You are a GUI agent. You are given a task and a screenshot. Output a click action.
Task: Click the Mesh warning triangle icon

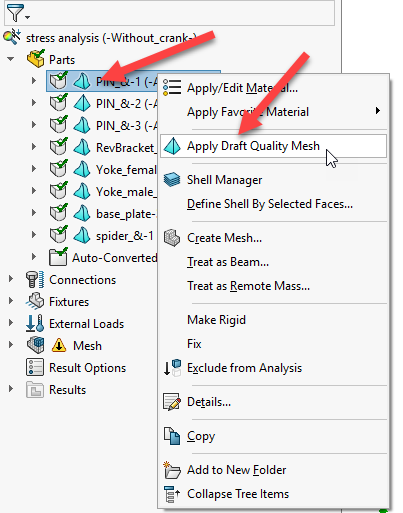(x=59, y=345)
